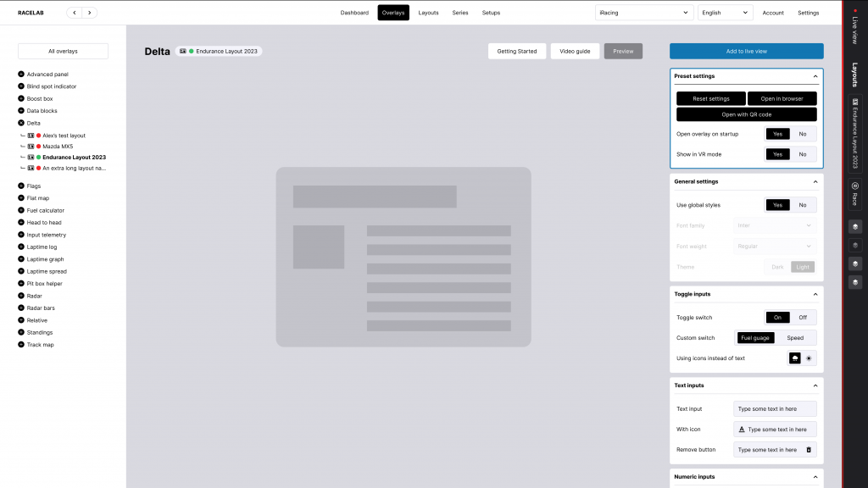
Task: Open the Dashboard tab
Action: 354,13
